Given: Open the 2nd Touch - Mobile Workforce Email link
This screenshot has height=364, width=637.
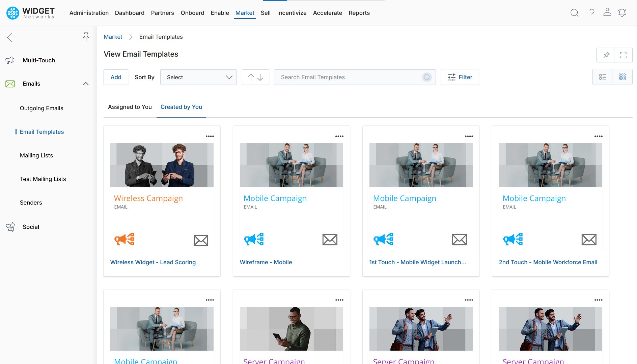Looking at the screenshot, I should [548, 262].
